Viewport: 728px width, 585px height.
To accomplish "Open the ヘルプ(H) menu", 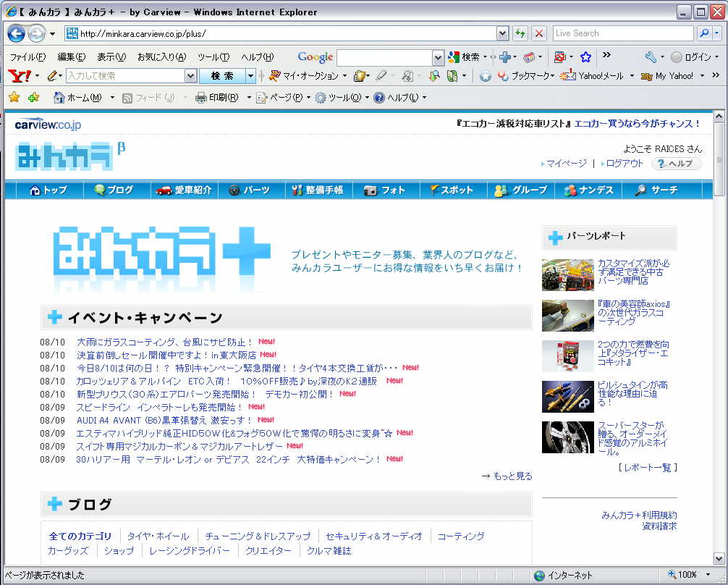I will tap(257, 57).
